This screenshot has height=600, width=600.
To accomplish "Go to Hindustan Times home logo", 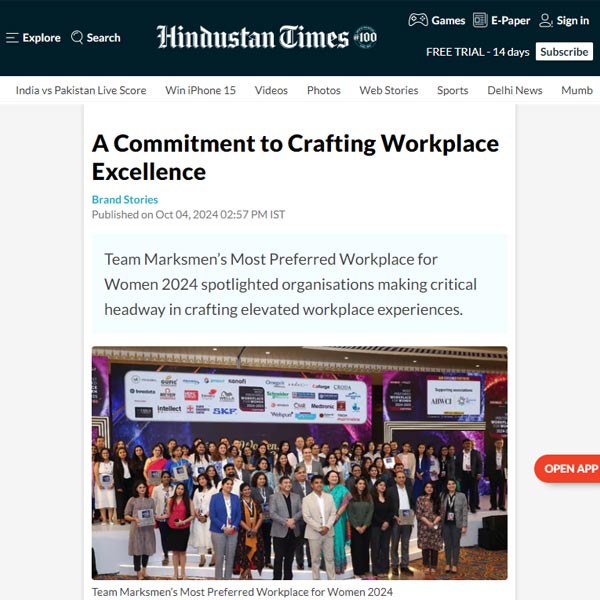I will 253,37.
